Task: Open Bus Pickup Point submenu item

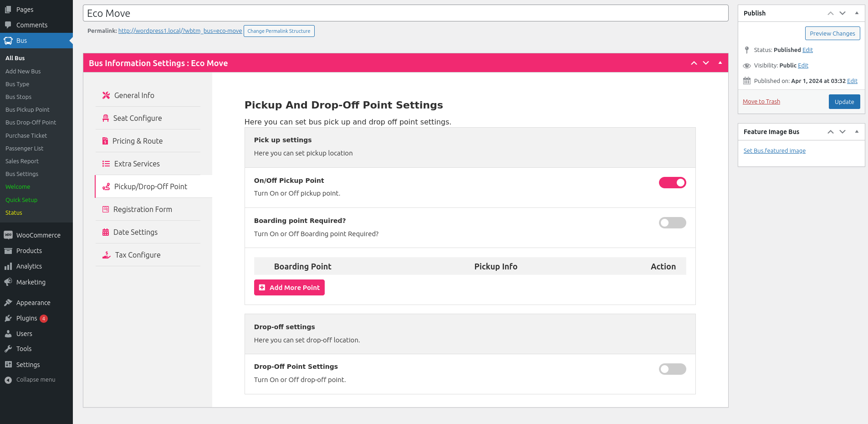Action: 28,109
